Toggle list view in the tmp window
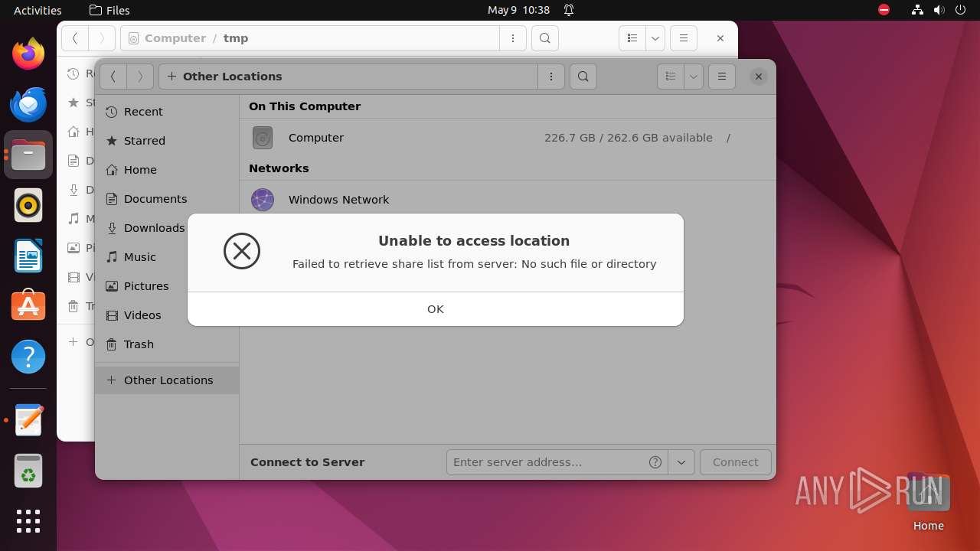Viewport: 980px width, 551px height. [632, 38]
